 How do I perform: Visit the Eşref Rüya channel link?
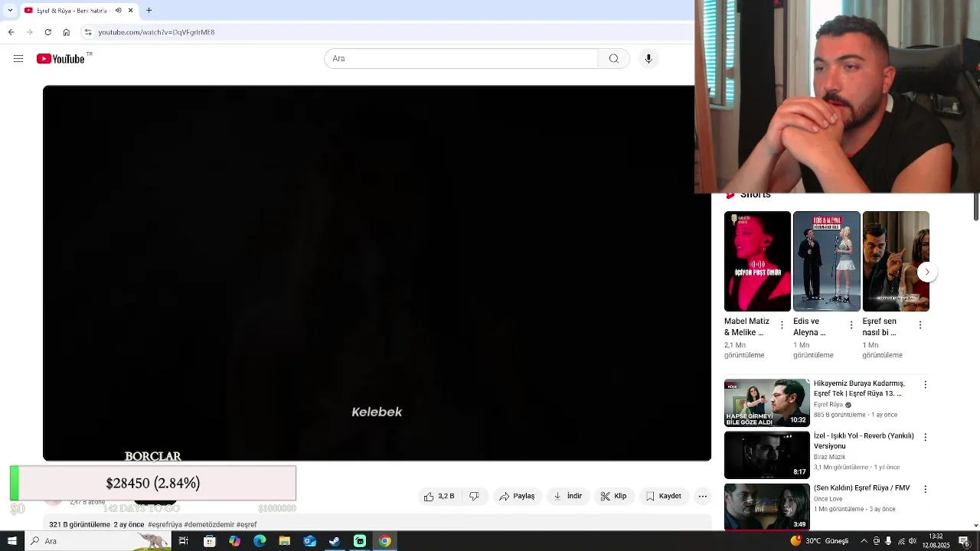coord(828,404)
